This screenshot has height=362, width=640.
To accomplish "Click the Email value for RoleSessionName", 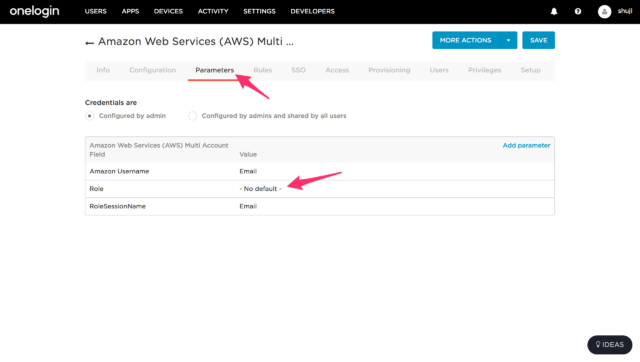I will coord(248,207).
